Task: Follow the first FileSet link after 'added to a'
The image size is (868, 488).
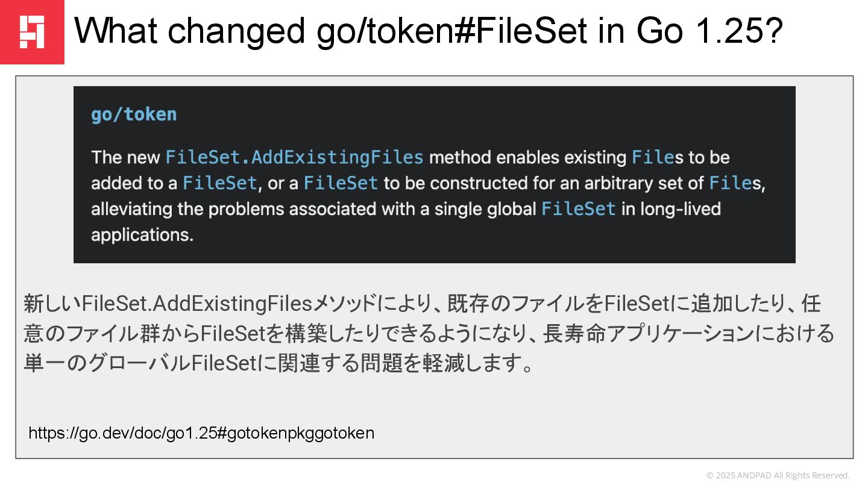Action: click(220, 183)
